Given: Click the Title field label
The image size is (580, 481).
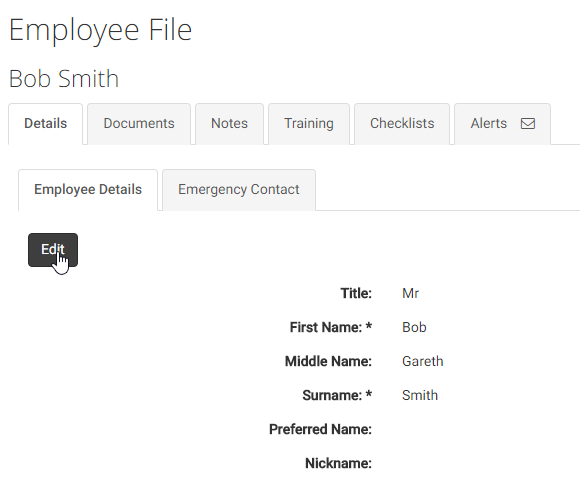Looking at the screenshot, I should (356, 293).
